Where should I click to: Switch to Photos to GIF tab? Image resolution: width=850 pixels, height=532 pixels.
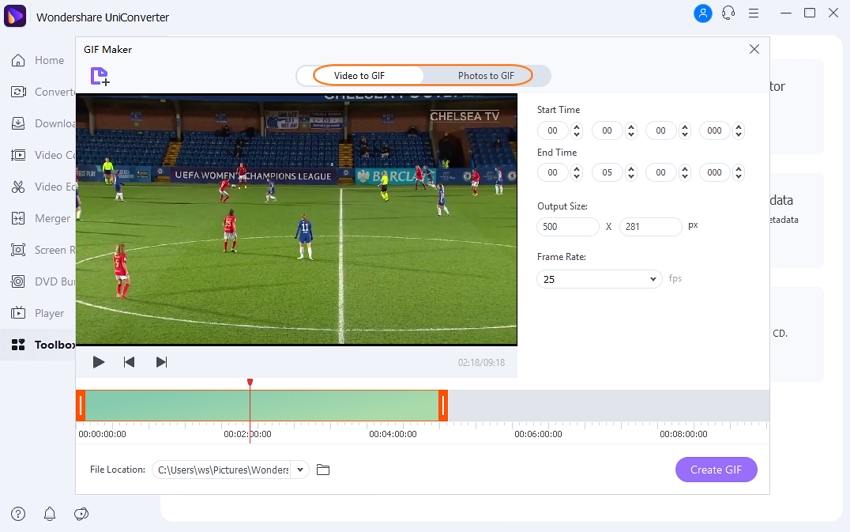(x=486, y=76)
